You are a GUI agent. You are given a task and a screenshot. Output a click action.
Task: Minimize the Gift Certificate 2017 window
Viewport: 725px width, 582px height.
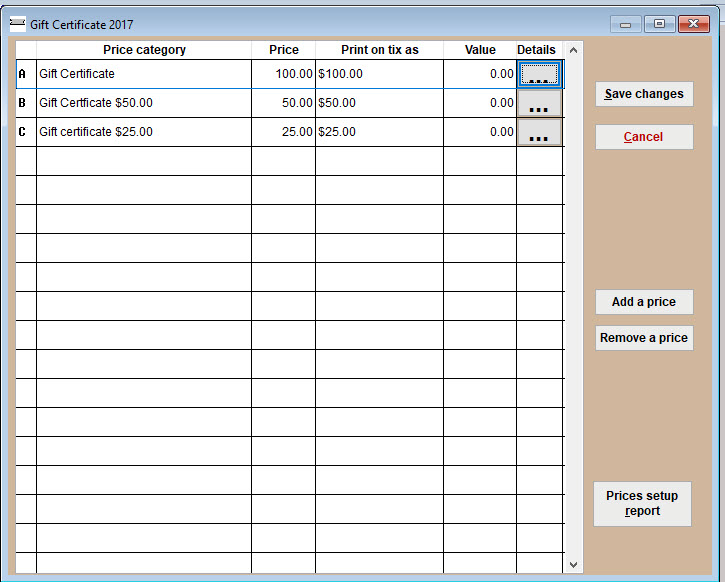tap(626, 24)
